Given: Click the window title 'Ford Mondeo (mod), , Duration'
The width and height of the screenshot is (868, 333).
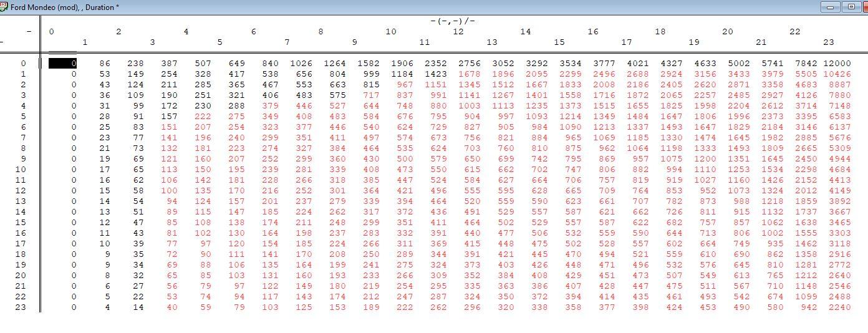Looking at the screenshot, I should coord(65,7).
